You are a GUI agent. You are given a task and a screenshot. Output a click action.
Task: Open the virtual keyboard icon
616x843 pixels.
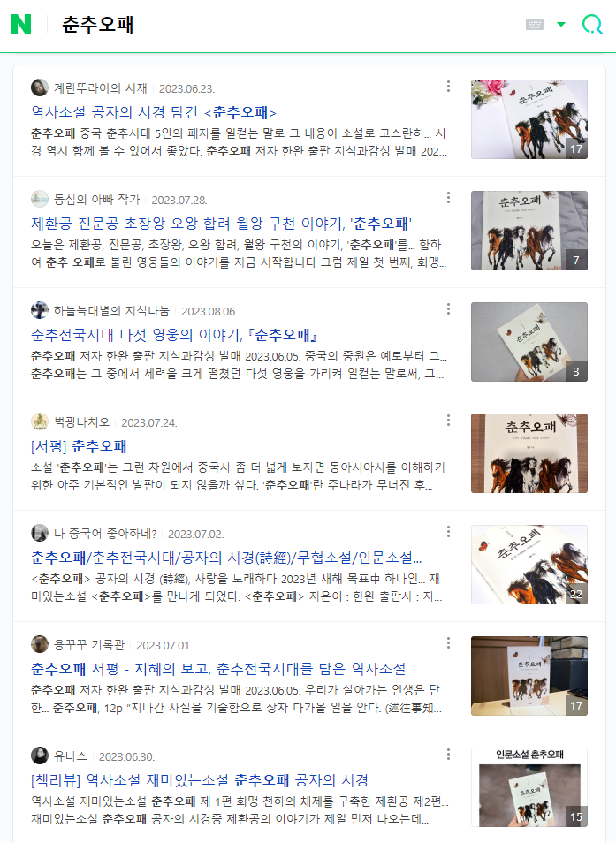click(535, 24)
